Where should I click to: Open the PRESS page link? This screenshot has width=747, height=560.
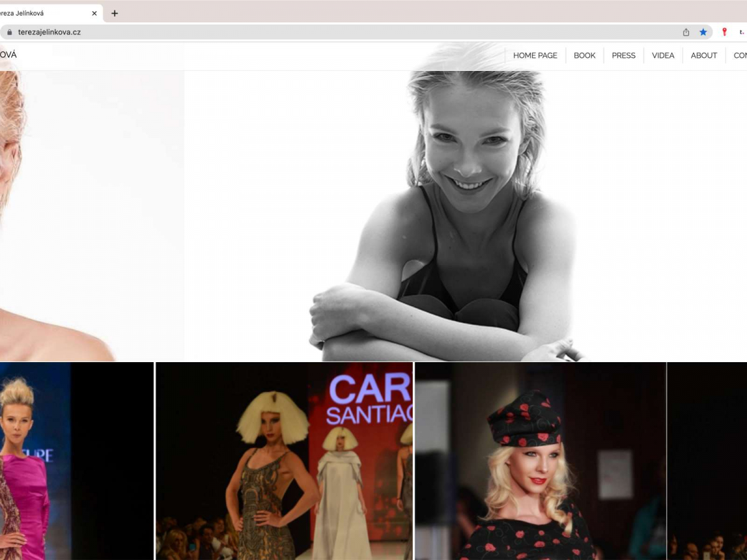click(623, 55)
